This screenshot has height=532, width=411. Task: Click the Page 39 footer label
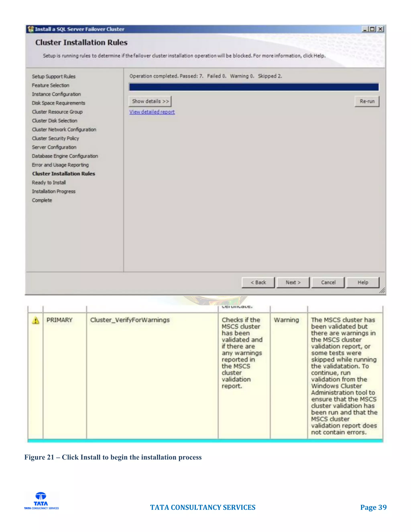click(x=373, y=507)
